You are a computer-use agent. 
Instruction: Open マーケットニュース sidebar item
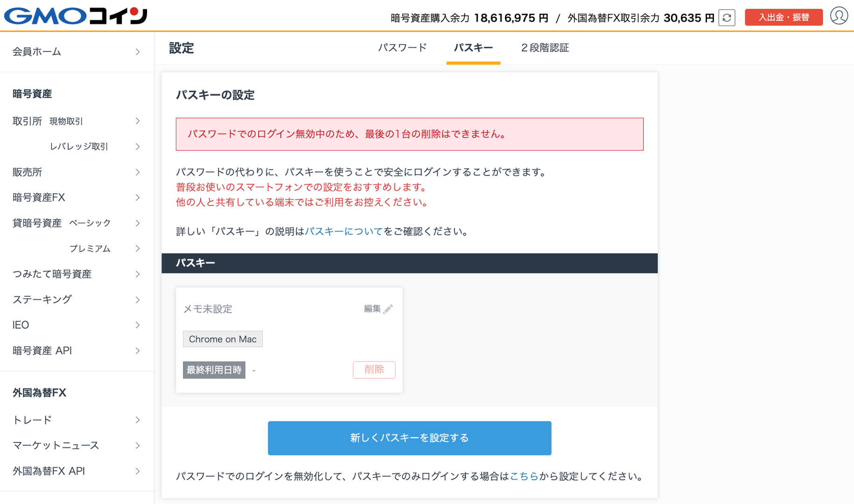point(77,445)
